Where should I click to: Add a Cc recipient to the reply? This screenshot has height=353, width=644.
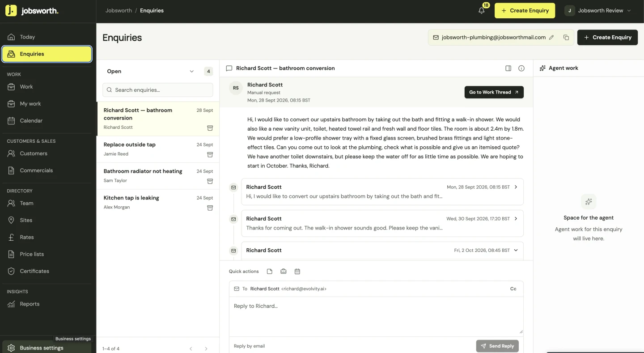513,289
